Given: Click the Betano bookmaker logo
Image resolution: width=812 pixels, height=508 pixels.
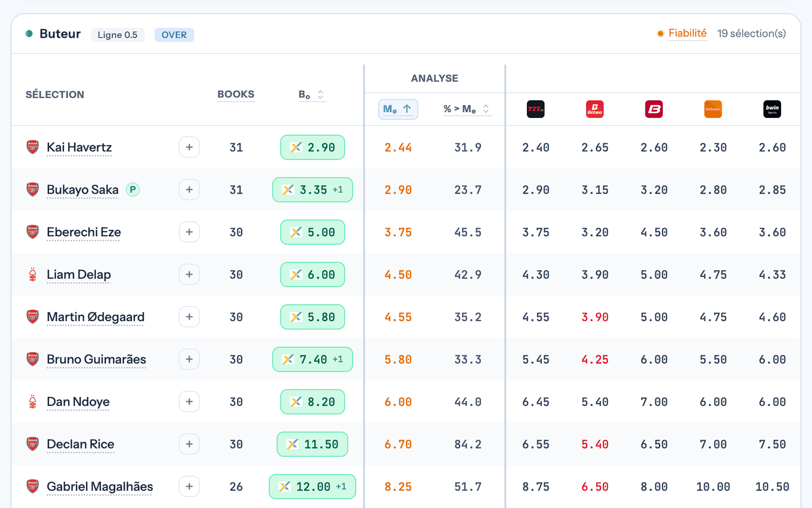Looking at the screenshot, I should coord(595,109).
